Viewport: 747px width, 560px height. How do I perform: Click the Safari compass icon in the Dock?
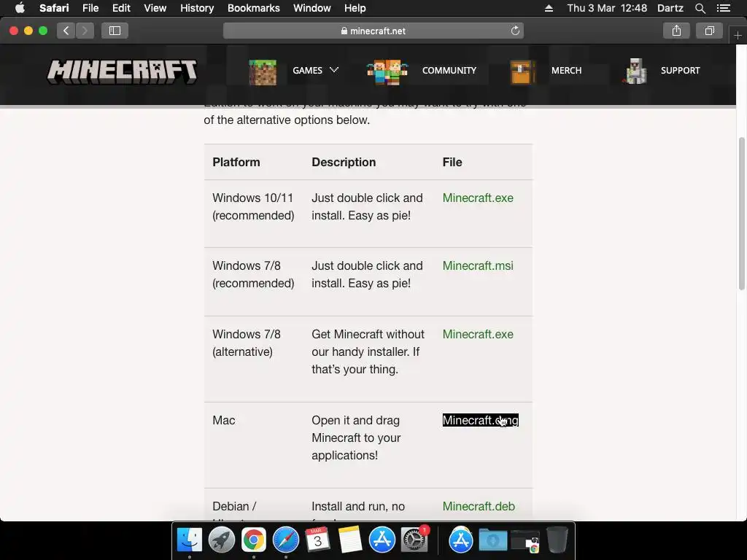coord(285,540)
